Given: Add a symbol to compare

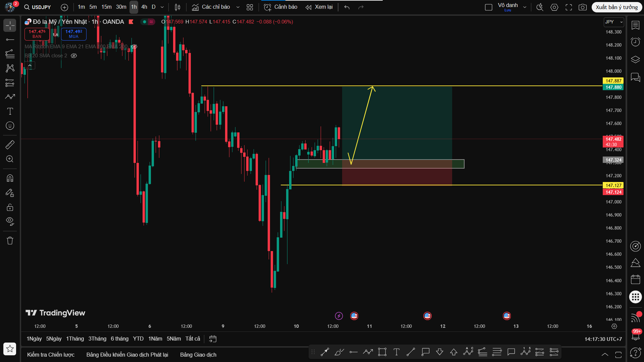Looking at the screenshot, I should click(64, 7).
